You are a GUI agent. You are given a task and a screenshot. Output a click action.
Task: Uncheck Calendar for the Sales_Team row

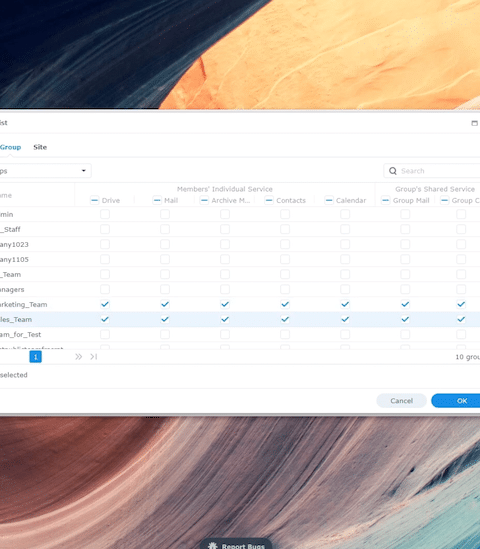345,319
